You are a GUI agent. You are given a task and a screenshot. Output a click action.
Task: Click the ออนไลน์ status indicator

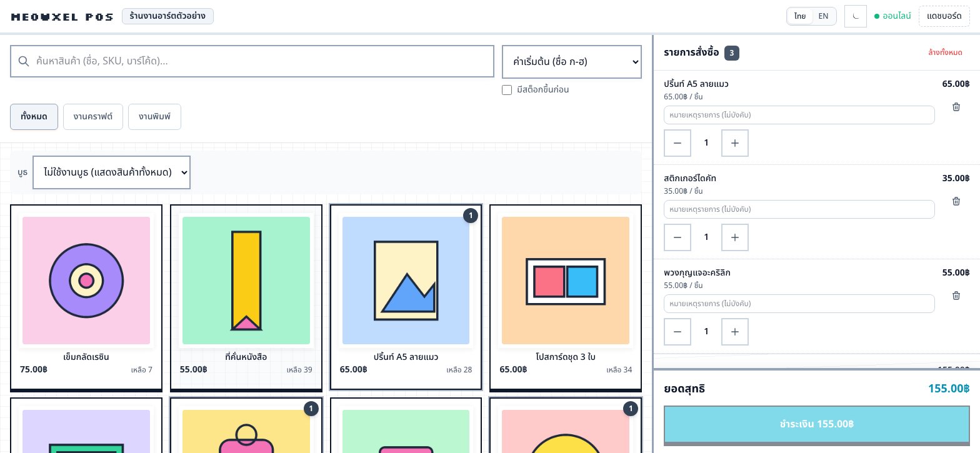(x=892, y=16)
